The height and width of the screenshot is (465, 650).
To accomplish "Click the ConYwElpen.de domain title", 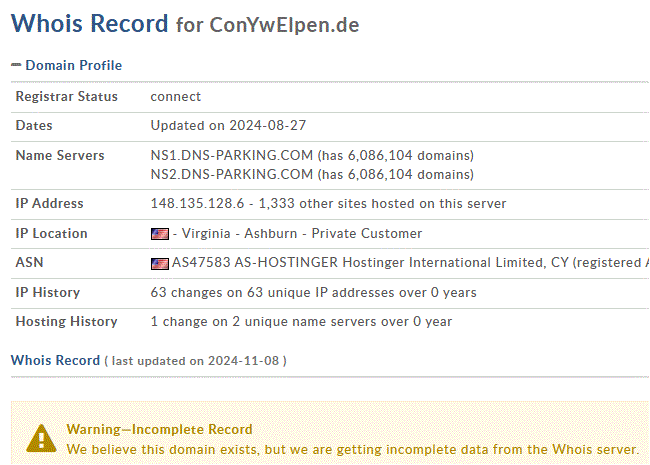I will pos(284,25).
